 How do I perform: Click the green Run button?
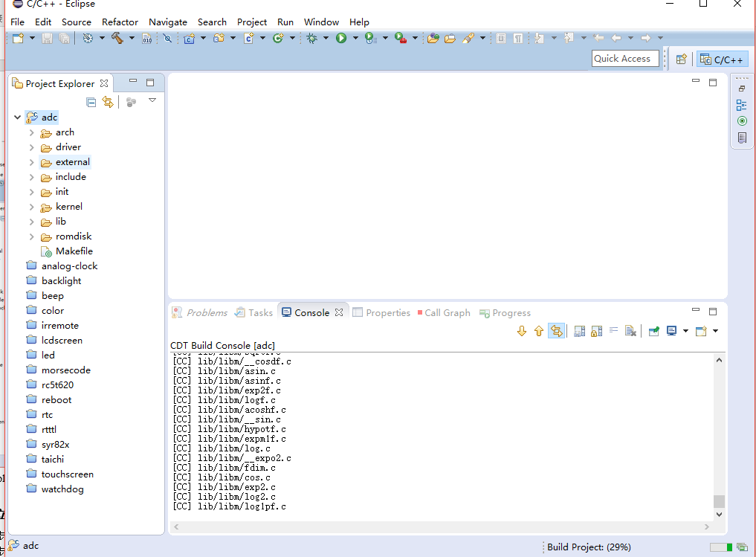click(341, 38)
